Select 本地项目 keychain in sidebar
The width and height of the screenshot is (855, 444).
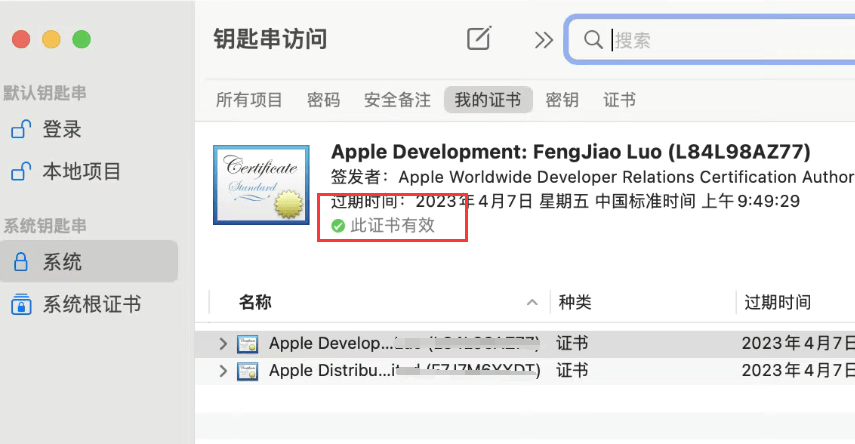[x=81, y=171]
